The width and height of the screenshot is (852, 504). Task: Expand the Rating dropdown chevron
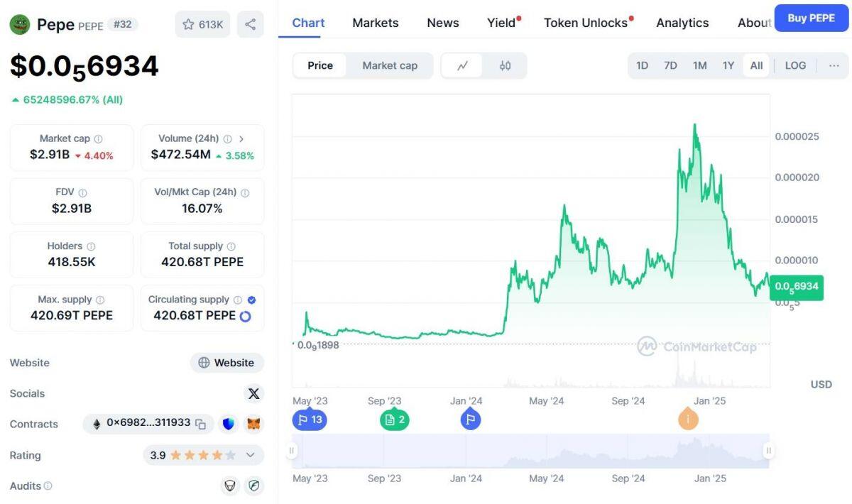click(250, 455)
